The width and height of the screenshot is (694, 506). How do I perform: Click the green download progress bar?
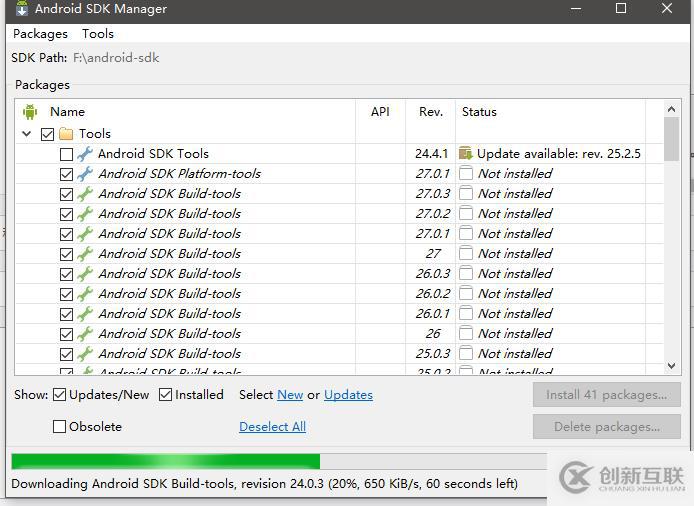166,461
